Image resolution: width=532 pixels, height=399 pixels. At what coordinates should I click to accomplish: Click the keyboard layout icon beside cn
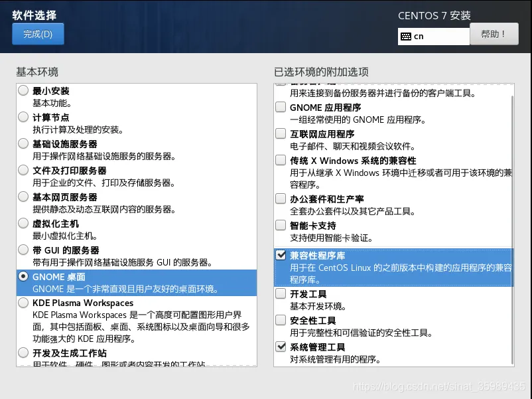click(406, 37)
